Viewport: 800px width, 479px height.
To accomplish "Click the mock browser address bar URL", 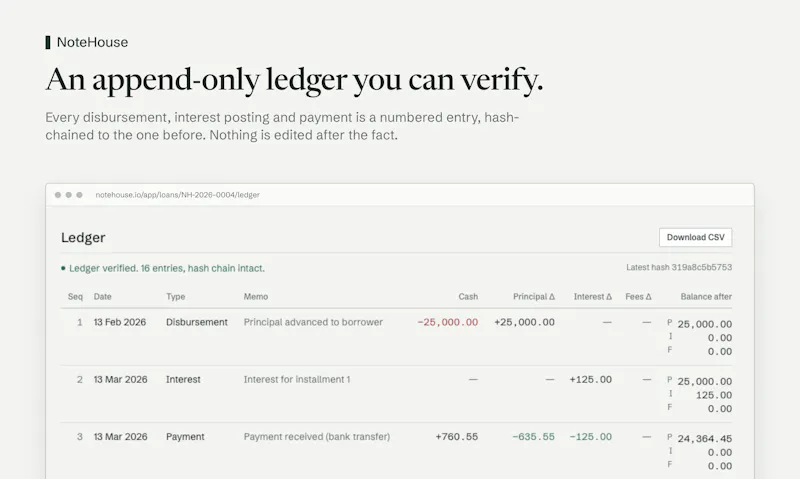I will pos(178,195).
